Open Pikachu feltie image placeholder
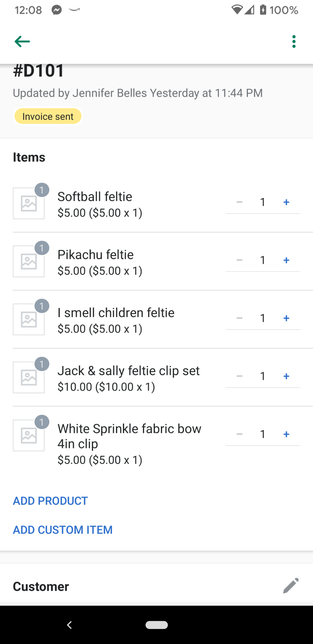This screenshot has width=313, height=644. [x=29, y=261]
